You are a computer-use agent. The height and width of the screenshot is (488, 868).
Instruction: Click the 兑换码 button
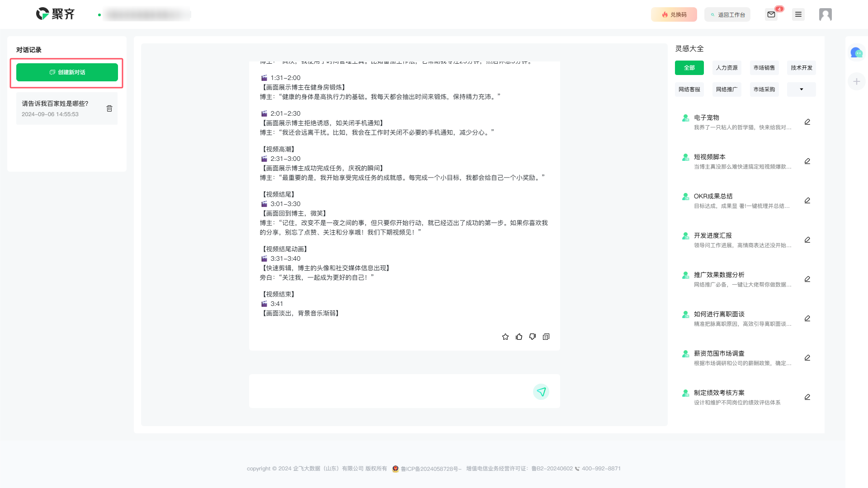(x=674, y=14)
